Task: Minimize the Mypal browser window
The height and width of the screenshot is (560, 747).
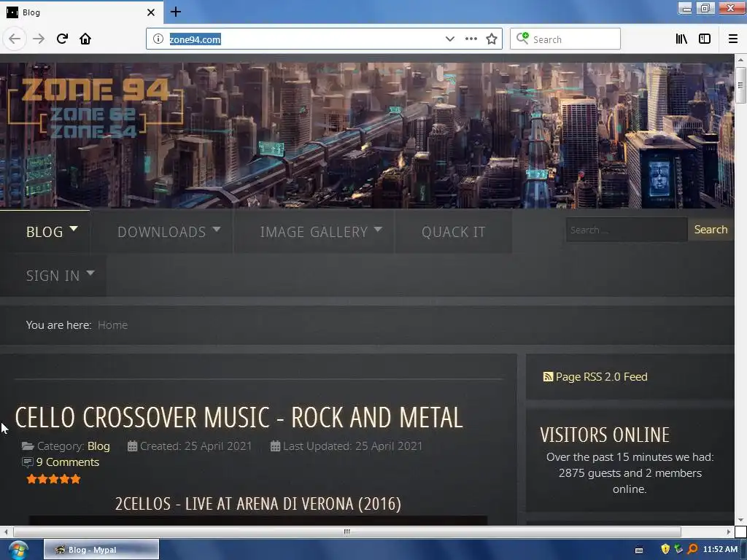Action: 685,8
